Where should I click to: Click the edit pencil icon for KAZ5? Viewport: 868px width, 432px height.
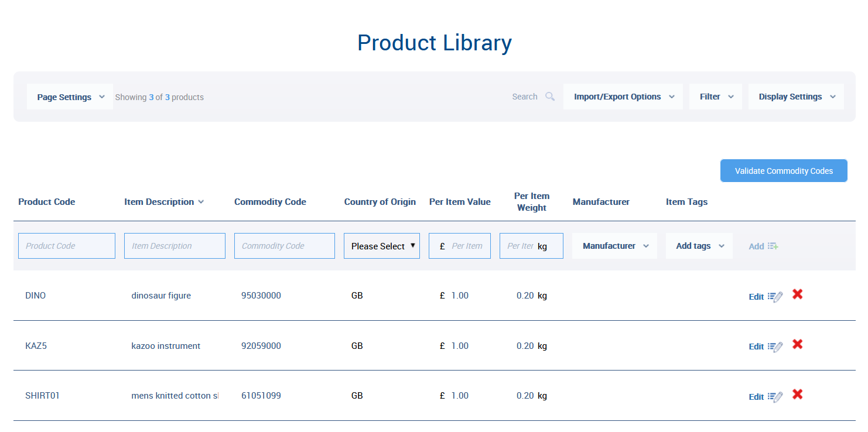[775, 346]
